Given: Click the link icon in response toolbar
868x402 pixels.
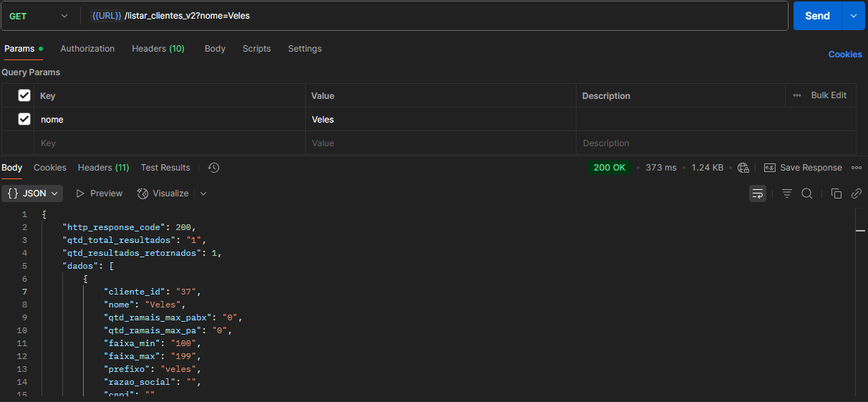Looking at the screenshot, I should tap(856, 193).
